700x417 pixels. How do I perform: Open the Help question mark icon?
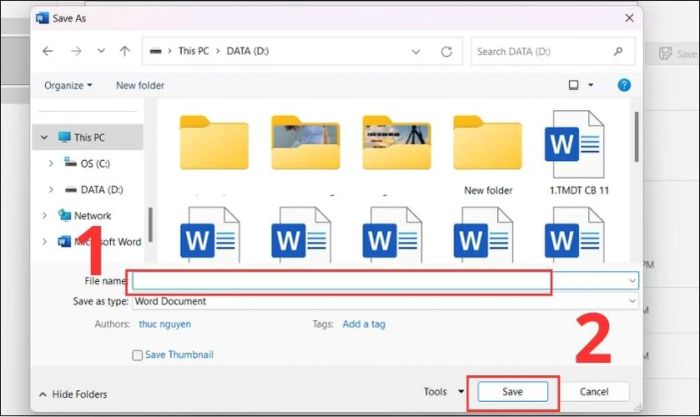(624, 85)
